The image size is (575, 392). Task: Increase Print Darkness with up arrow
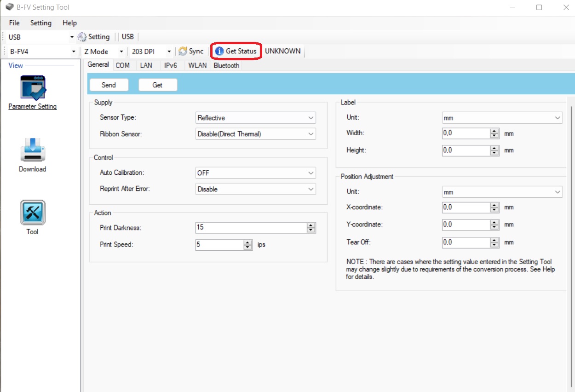311,225
